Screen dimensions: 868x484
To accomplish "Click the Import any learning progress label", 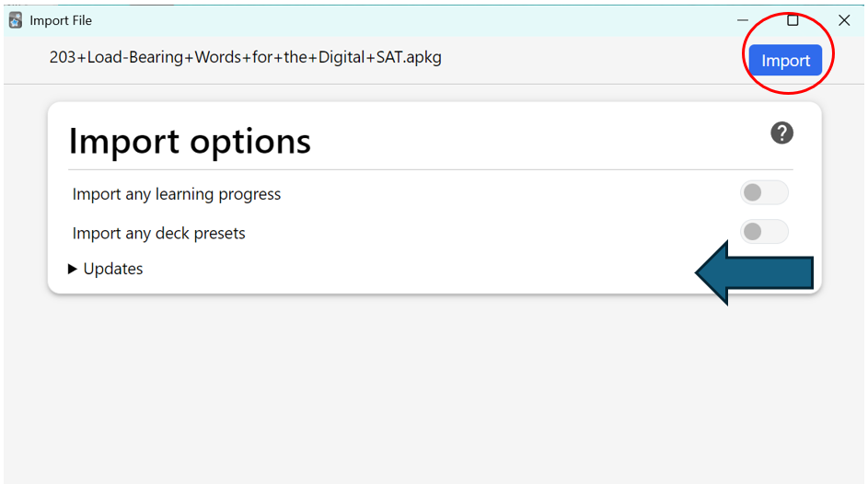I will pos(177,194).
